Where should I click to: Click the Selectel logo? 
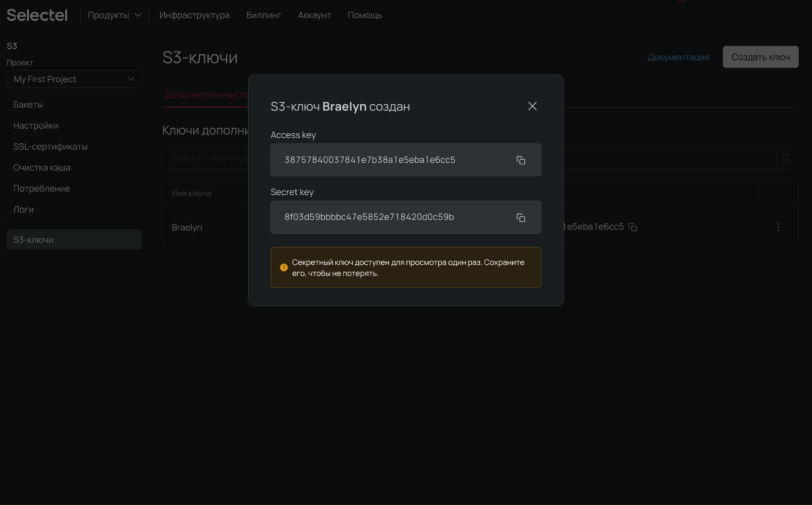[37, 15]
